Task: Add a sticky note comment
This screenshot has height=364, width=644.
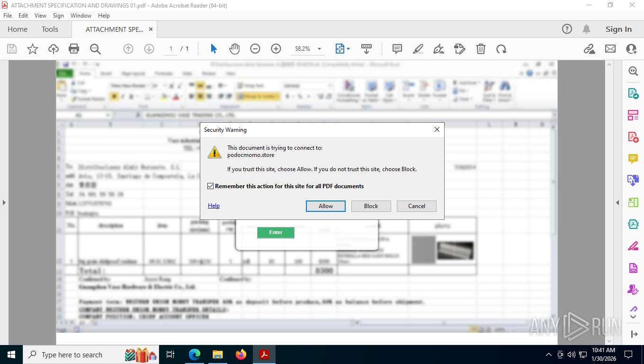Action: coord(397,49)
